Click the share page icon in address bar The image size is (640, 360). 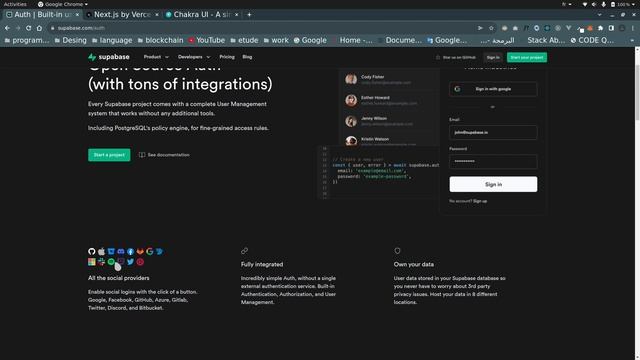[x=480, y=28]
